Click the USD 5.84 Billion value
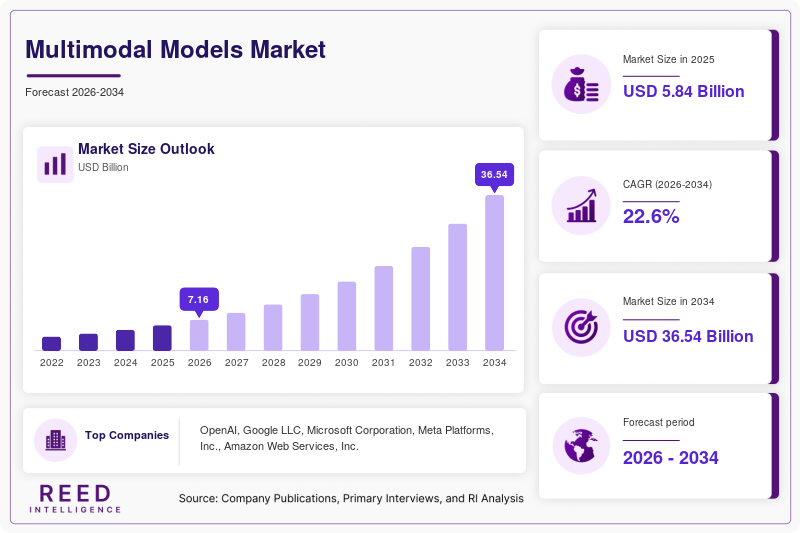This screenshot has height=533, width=800. (684, 91)
